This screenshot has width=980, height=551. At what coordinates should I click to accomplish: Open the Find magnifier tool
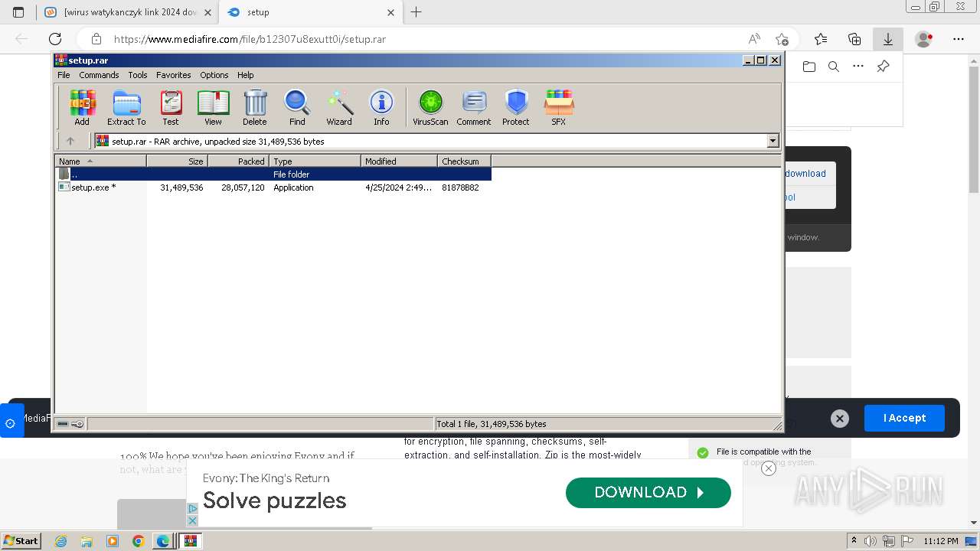297,107
